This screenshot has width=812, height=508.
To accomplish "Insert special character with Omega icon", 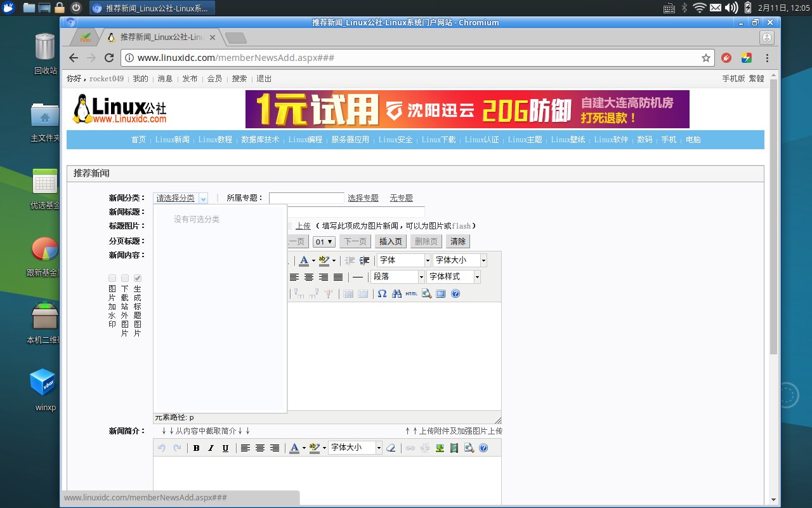I will click(382, 293).
